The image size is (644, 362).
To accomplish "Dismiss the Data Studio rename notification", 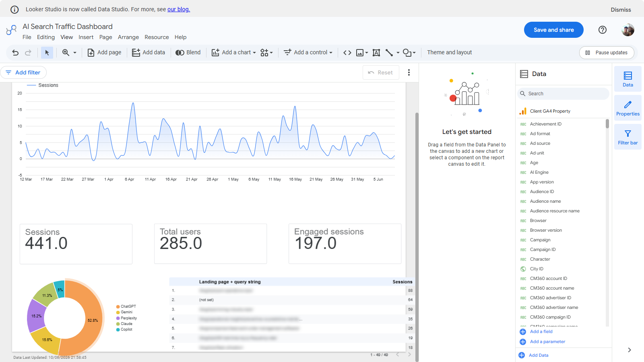I will (x=621, y=10).
